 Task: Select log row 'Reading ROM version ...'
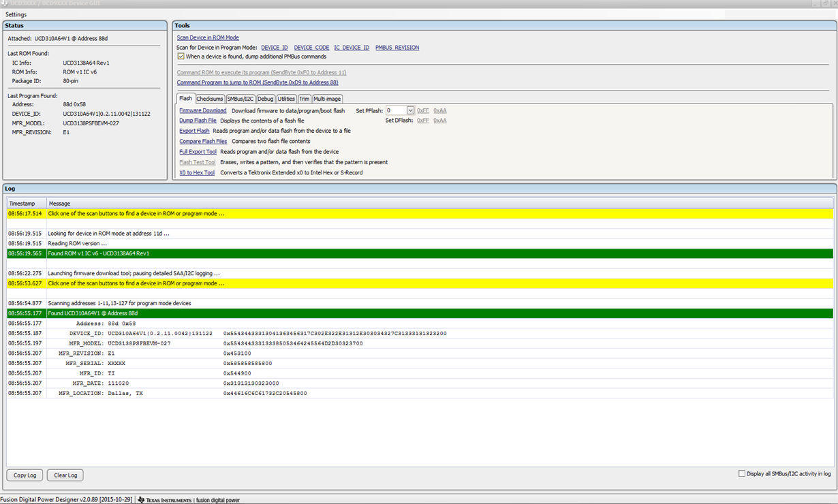pyautogui.click(x=420, y=243)
